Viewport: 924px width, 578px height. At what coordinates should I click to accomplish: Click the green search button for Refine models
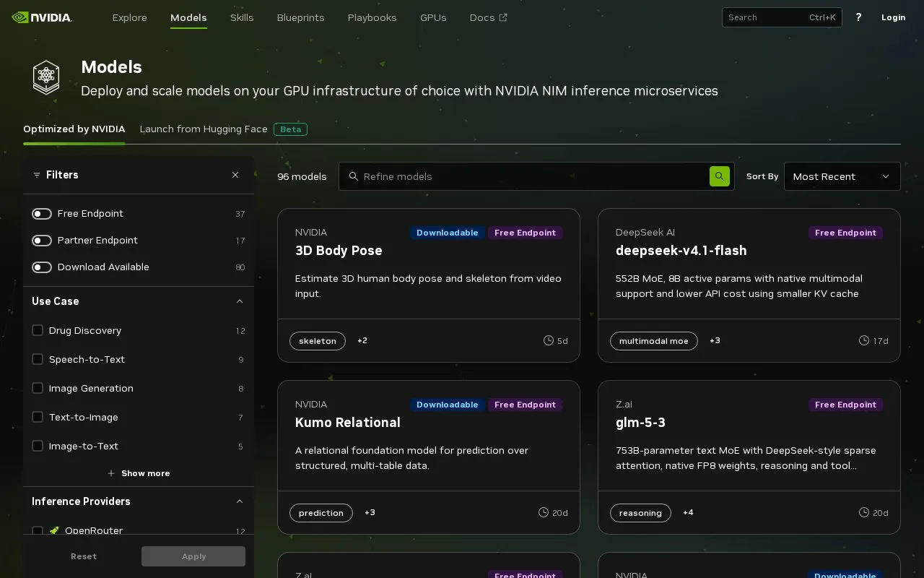[719, 176]
